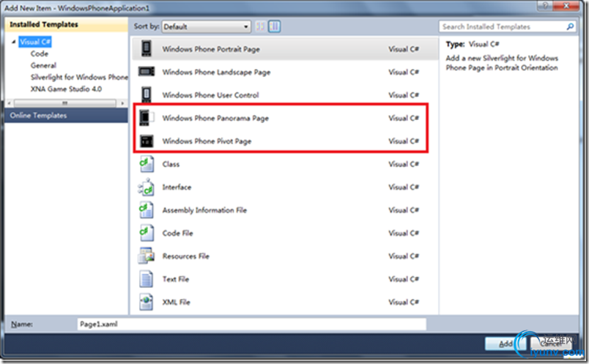Click the template tree horizontal scrollbar thumb

coord(65,103)
